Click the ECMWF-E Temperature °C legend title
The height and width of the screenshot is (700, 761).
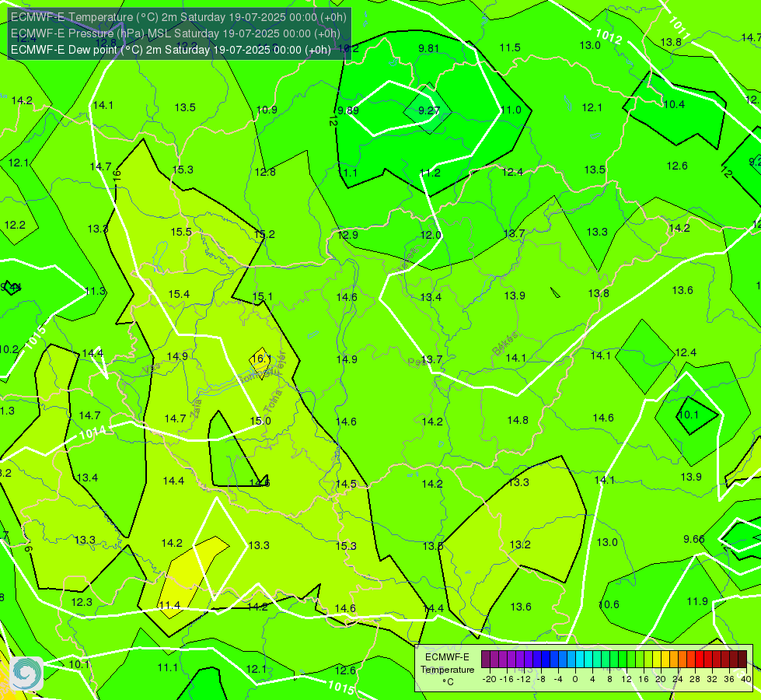(447, 670)
